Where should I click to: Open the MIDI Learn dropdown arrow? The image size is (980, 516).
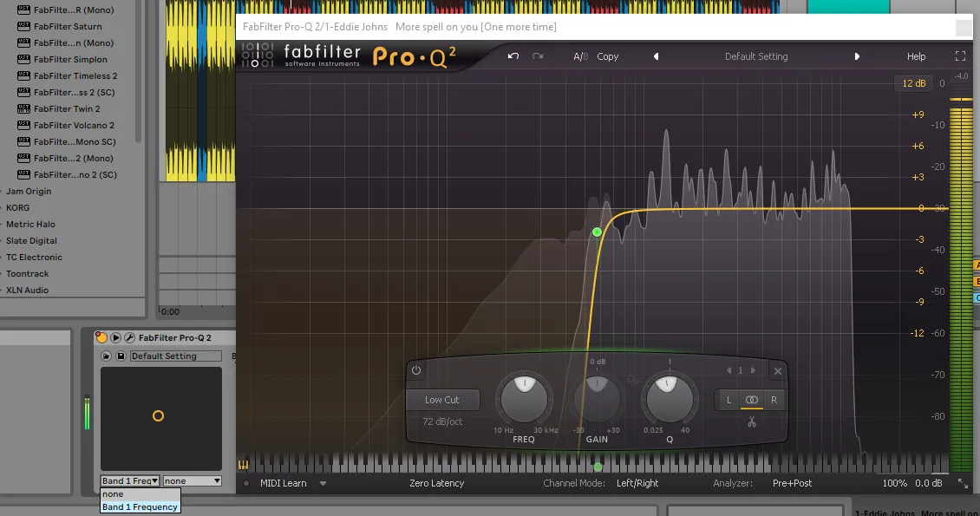click(323, 483)
